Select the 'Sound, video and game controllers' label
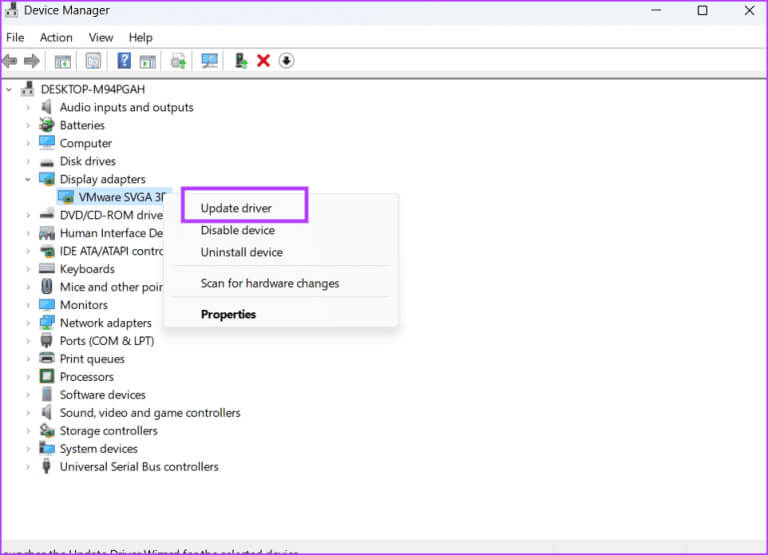Image resolution: width=768 pixels, height=555 pixels. [x=150, y=413]
